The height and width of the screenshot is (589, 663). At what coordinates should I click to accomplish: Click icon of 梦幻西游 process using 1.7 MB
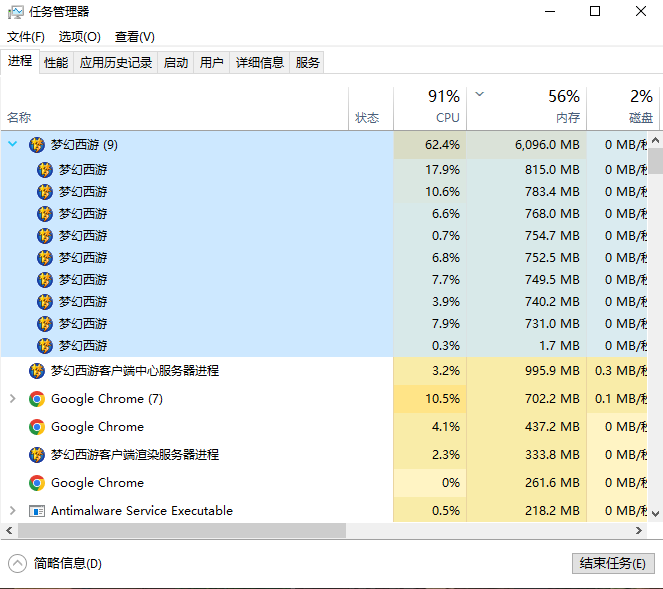[x=45, y=345]
